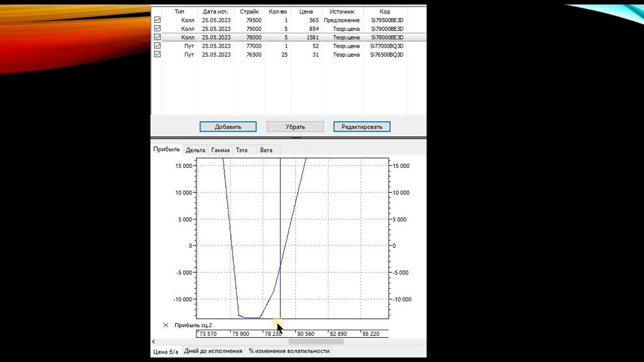Switch to the Вега tab
644x362 pixels.
(x=266, y=150)
